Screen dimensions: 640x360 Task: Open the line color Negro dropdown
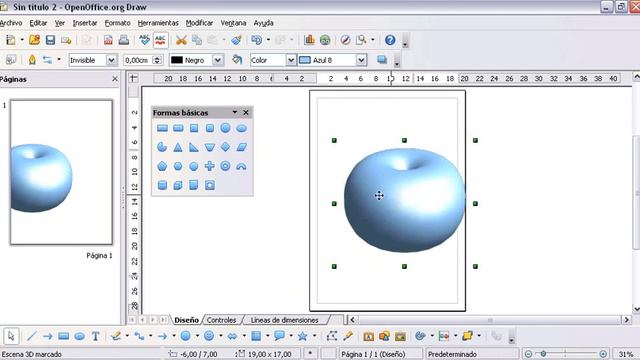point(218,60)
